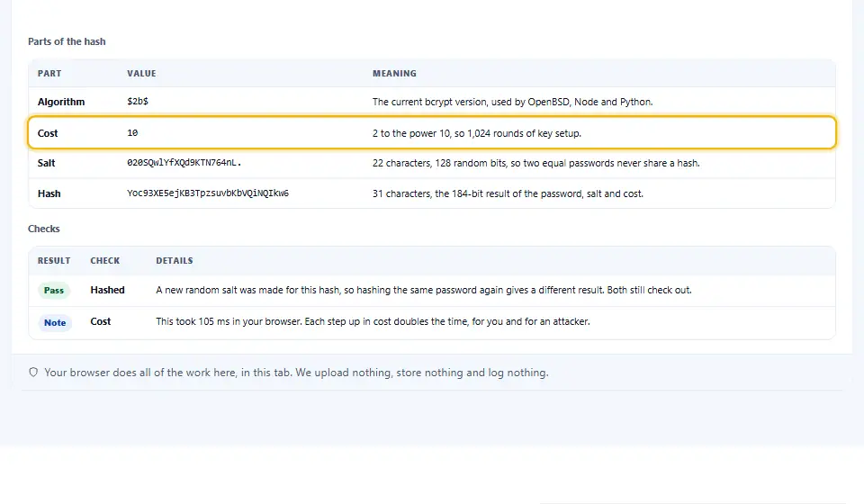
Task: Click the VALUE column header
Action: [x=141, y=73]
